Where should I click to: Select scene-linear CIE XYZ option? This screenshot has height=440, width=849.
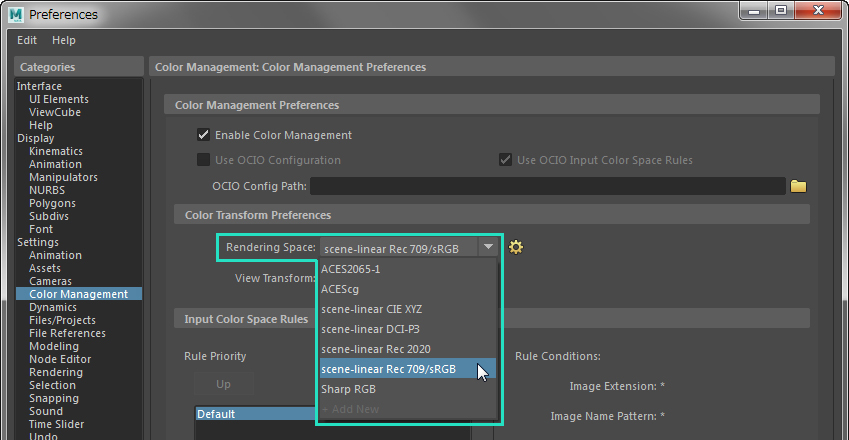(x=407, y=309)
